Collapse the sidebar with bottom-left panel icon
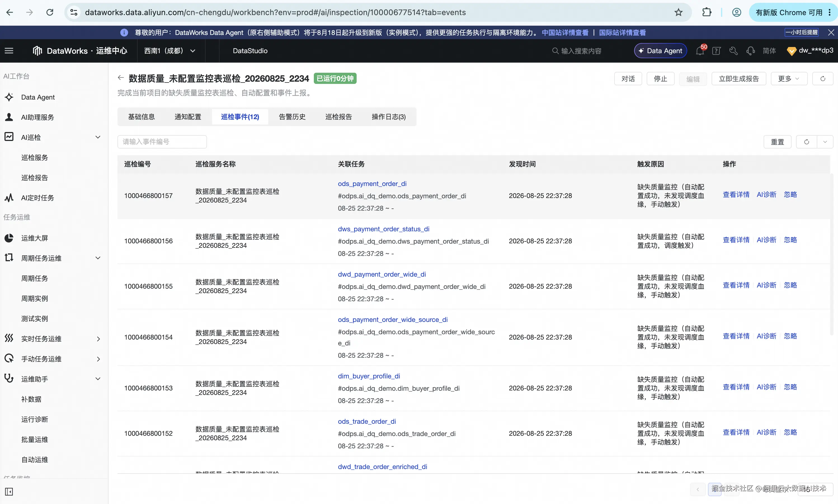838x504 pixels. (x=9, y=491)
